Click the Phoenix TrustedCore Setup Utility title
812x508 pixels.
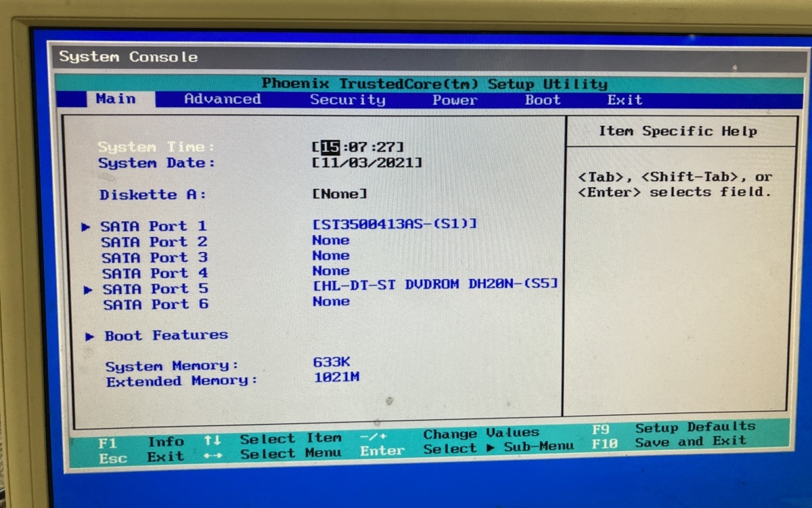434,84
